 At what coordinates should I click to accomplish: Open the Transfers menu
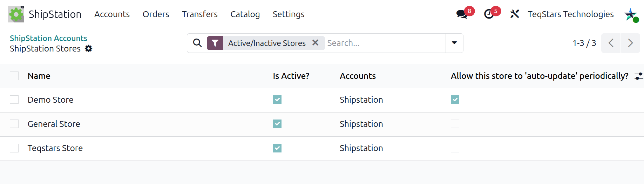[x=199, y=14]
